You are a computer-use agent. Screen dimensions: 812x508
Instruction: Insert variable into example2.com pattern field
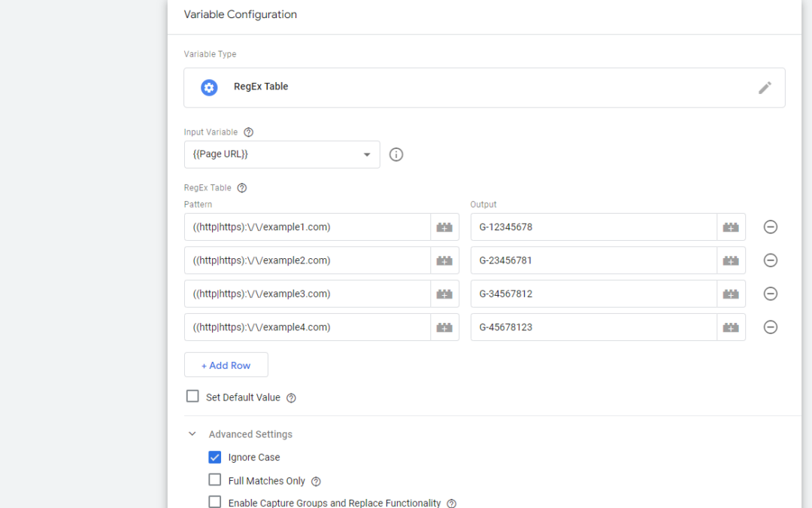click(x=444, y=260)
